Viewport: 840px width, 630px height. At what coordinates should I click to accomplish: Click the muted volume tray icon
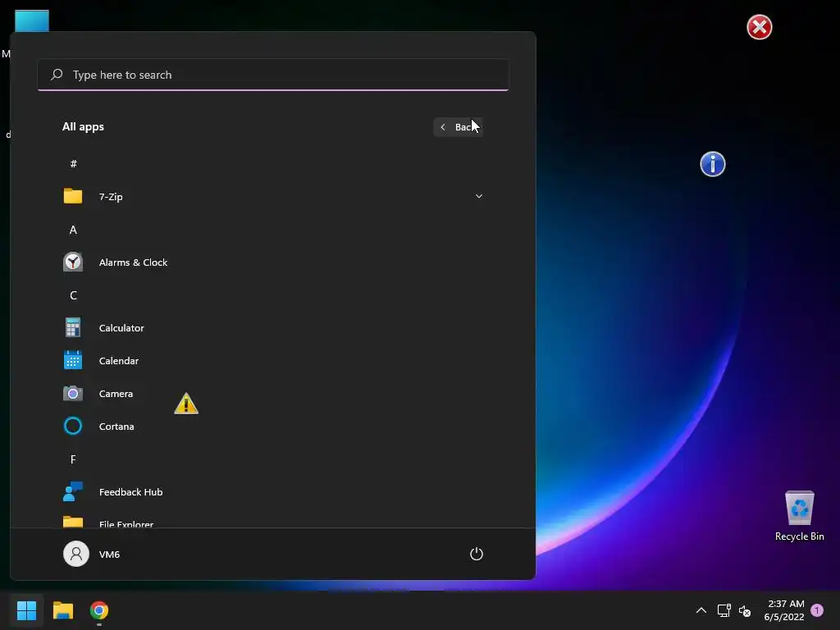click(745, 610)
